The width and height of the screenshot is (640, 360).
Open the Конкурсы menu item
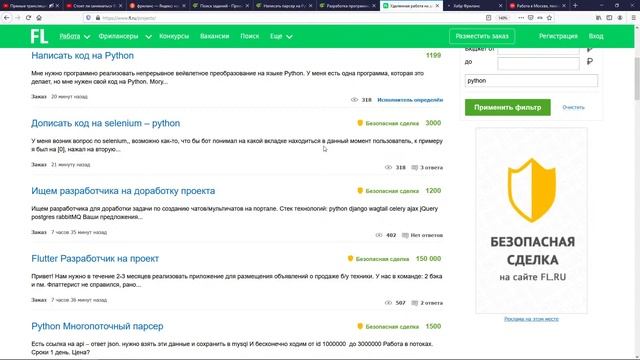(174, 36)
